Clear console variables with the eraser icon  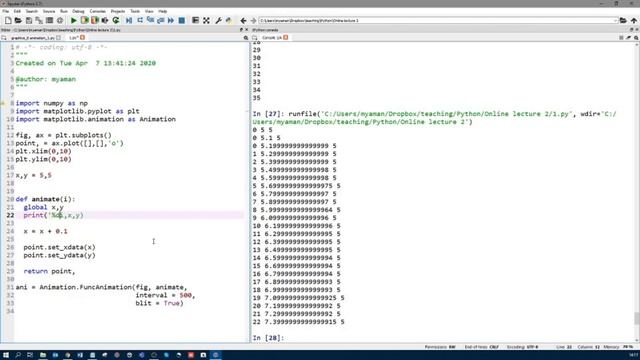pos(629,38)
